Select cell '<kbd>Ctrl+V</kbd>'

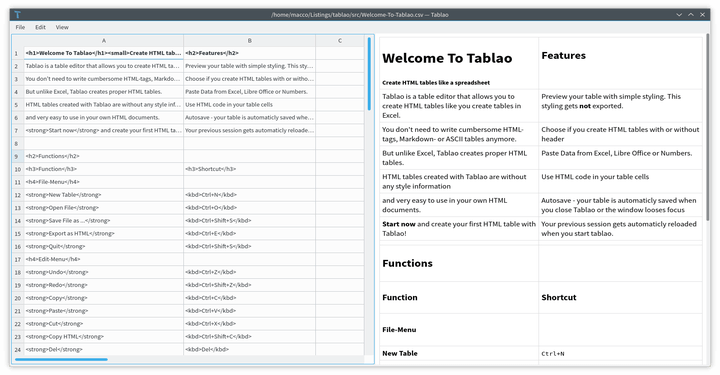pyautogui.click(x=249, y=311)
